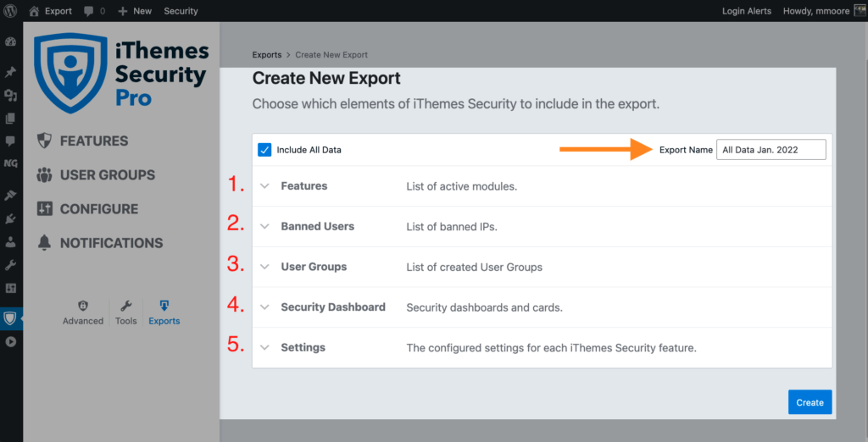Screen dimensions: 868x442
Task: Uncheck Include All Data checkbox
Action: 264,150
